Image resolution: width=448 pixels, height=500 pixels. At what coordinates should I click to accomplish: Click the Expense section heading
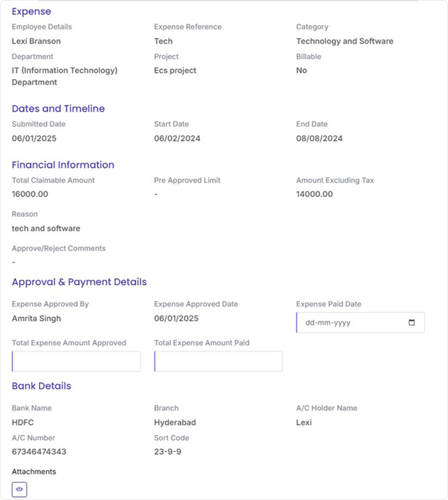coord(32,11)
